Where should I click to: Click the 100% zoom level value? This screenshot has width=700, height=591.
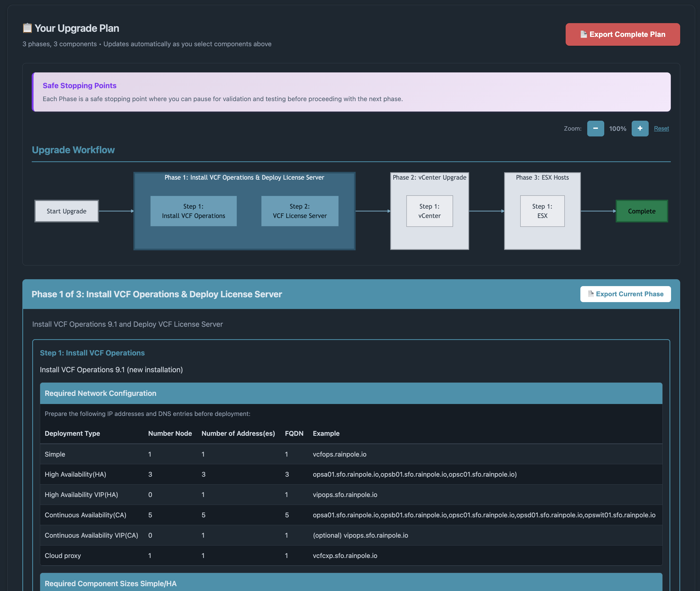point(618,129)
